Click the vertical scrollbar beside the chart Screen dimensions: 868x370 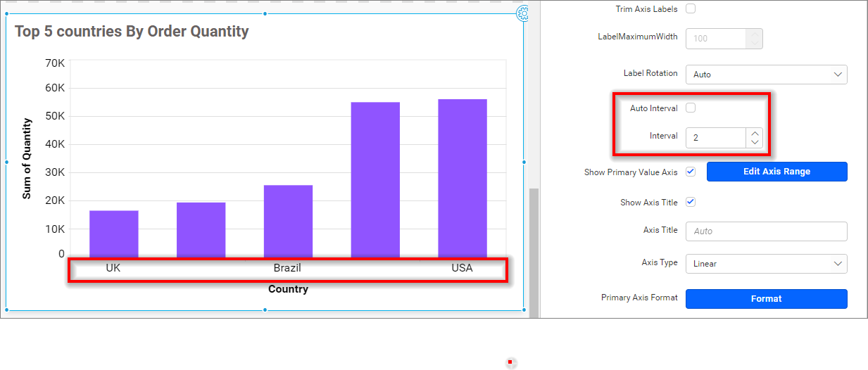[534, 246]
